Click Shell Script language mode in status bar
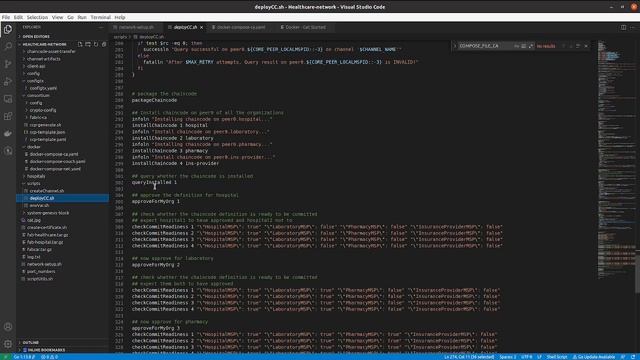This screenshot has width=640, height=360. pos(557,357)
